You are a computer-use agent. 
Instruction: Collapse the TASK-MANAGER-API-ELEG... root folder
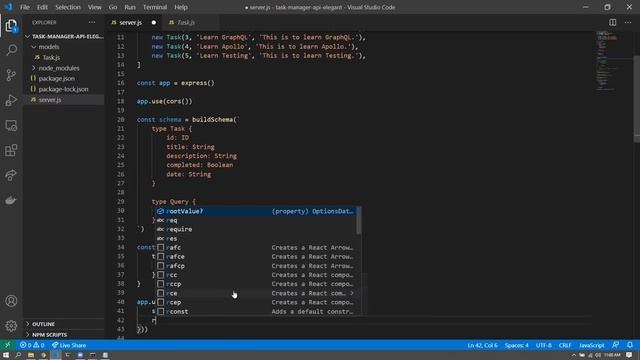[65, 36]
